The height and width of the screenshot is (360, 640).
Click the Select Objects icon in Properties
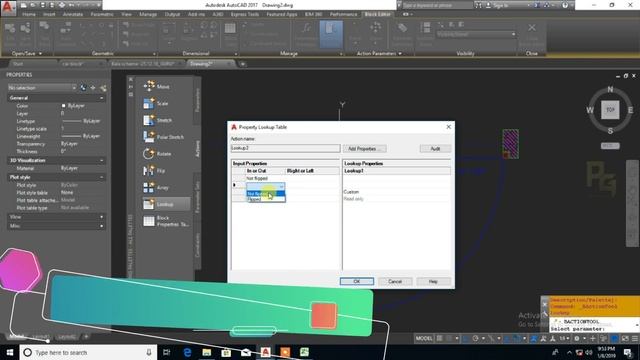point(93,88)
